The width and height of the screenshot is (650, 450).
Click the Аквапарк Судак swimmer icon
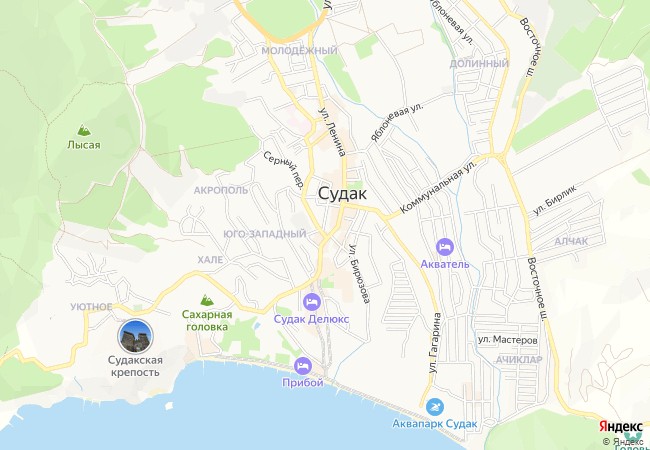point(435,407)
